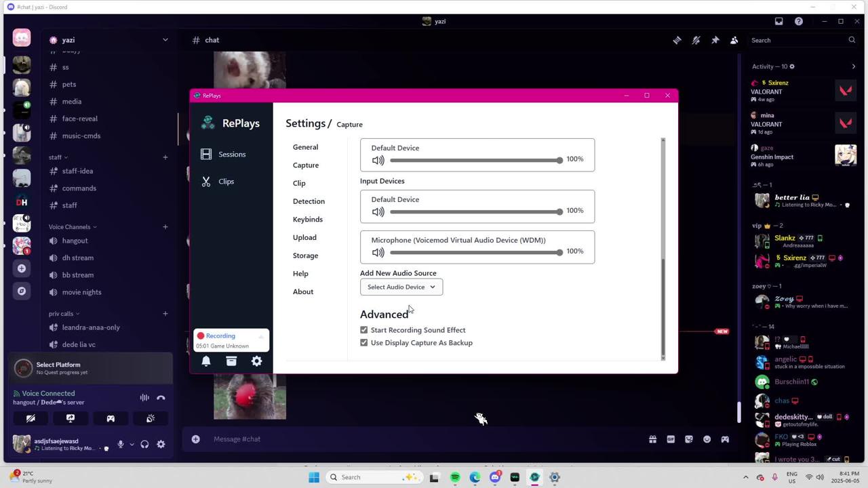Click the Discord search field

tap(803, 40)
